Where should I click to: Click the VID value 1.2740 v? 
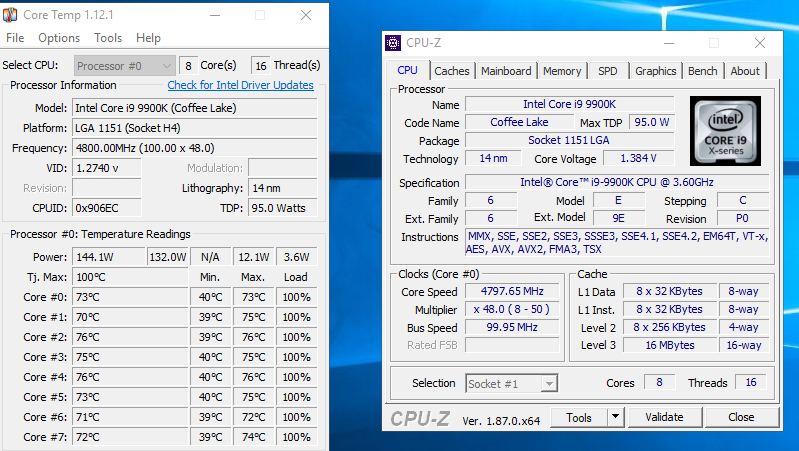(x=106, y=168)
